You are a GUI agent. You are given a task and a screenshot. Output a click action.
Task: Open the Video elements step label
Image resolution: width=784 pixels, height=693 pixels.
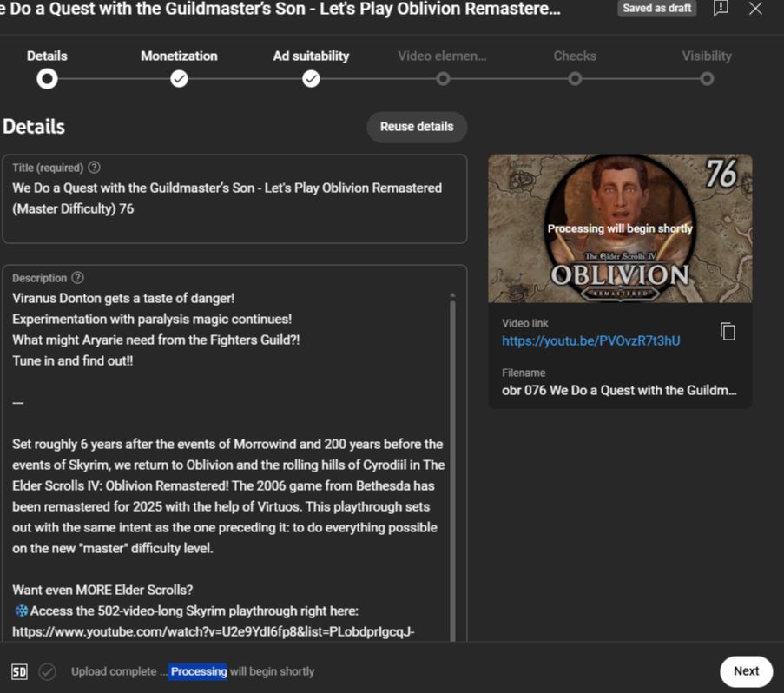(x=443, y=56)
